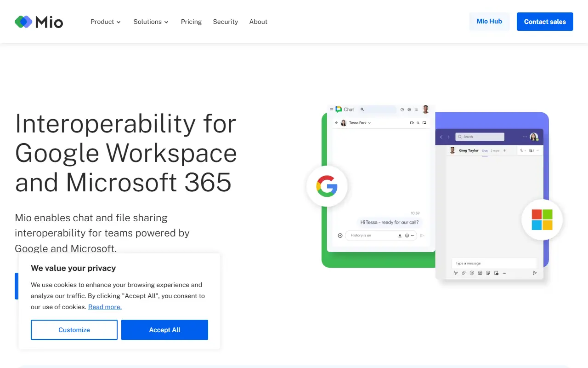This screenshot has height=368, width=588.
Task: Open the Security page
Action: (226, 22)
